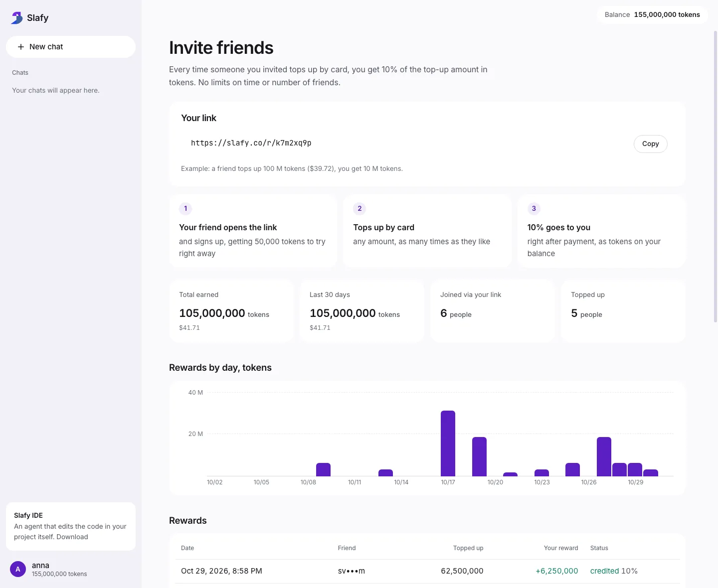
Task: Click the "Chats" sidebar label
Action: tap(20, 73)
